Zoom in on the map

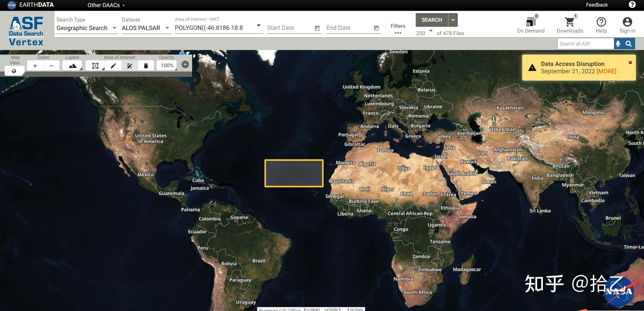(35, 66)
